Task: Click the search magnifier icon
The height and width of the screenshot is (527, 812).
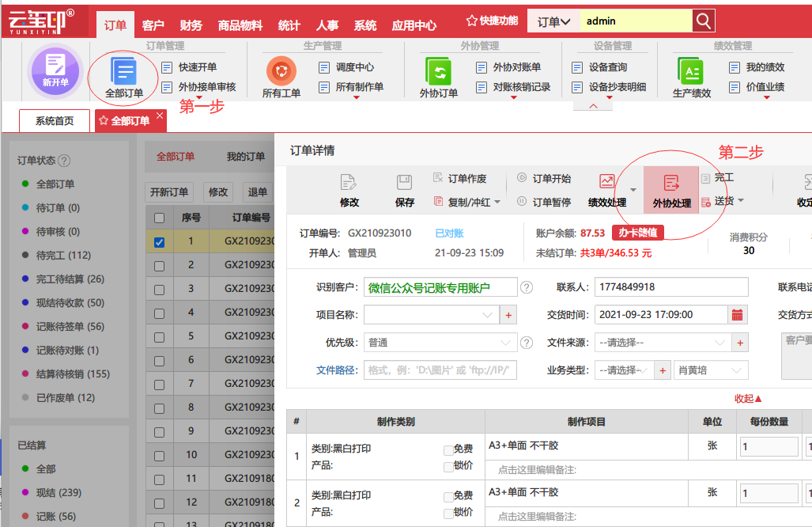Action: 703,21
